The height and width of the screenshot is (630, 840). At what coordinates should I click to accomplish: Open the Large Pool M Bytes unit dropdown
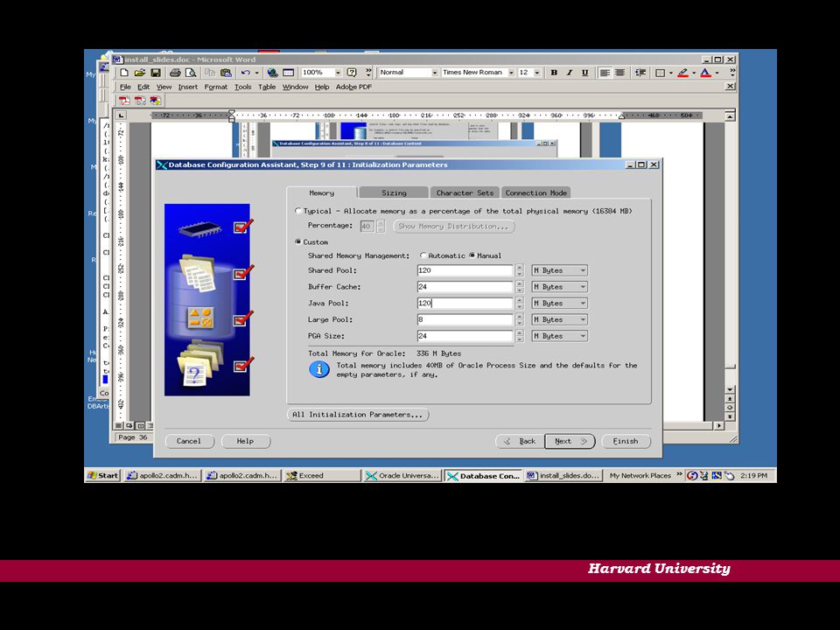(x=560, y=319)
